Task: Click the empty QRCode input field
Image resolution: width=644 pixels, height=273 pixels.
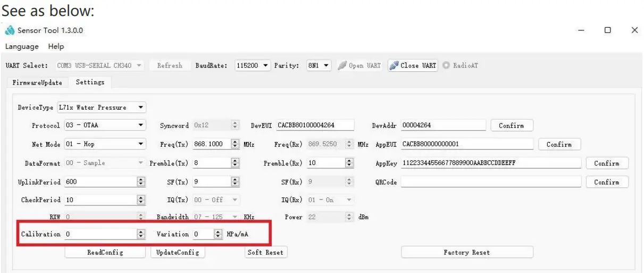Action: [x=491, y=182]
